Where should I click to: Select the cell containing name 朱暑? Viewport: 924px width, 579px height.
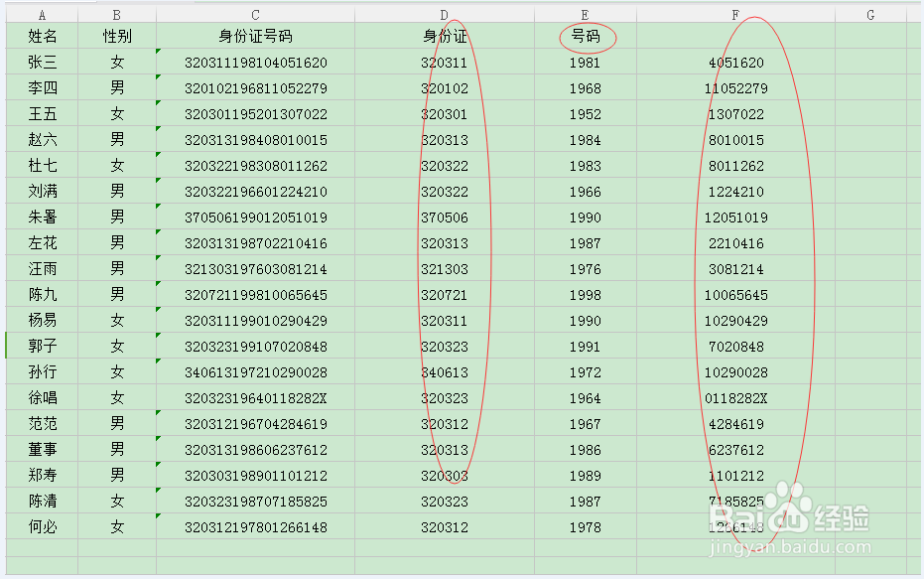click(41, 217)
